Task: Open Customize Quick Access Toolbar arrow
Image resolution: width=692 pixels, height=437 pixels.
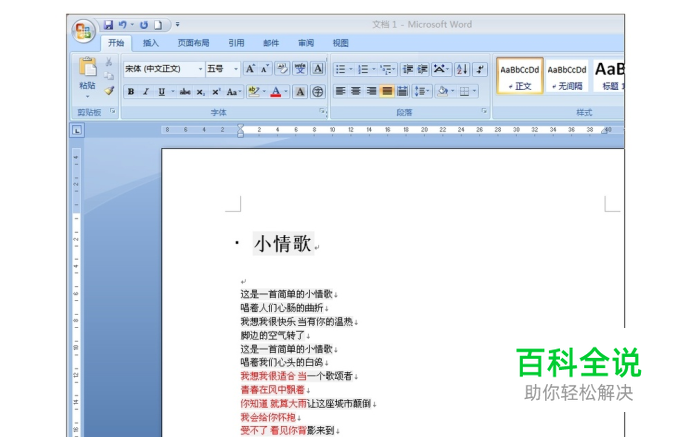Action: click(177, 24)
